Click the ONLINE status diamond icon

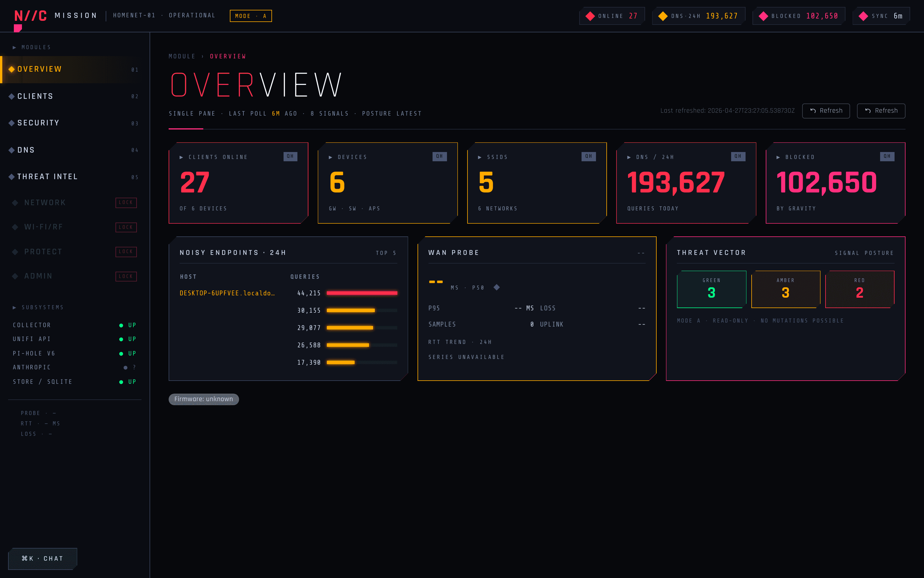click(x=590, y=16)
